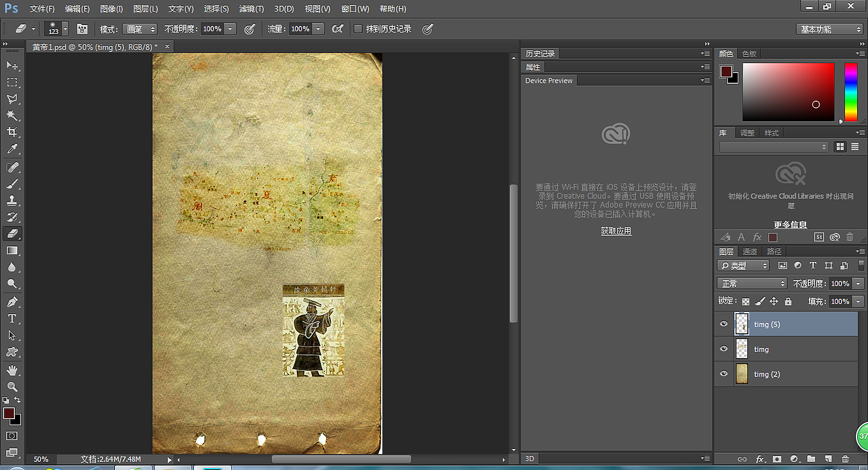This screenshot has width=868, height=470.
Task: Click the add layer mask icon
Action: point(777,459)
